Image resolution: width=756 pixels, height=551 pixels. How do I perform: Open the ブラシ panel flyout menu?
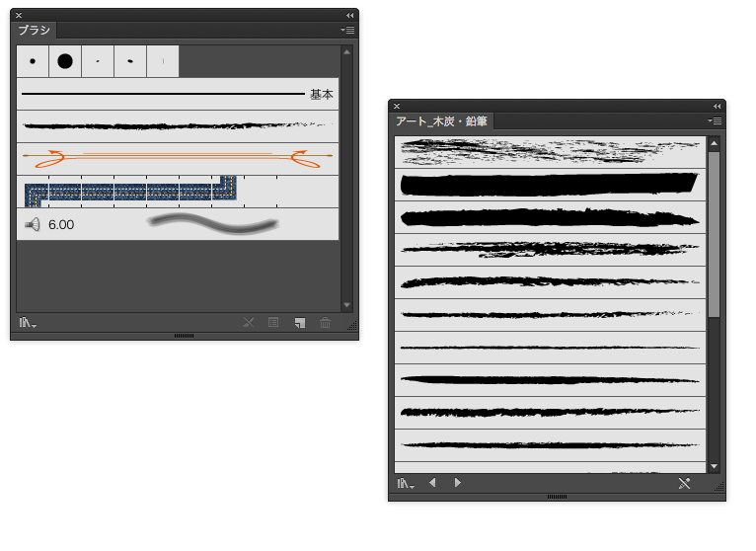pos(347,31)
